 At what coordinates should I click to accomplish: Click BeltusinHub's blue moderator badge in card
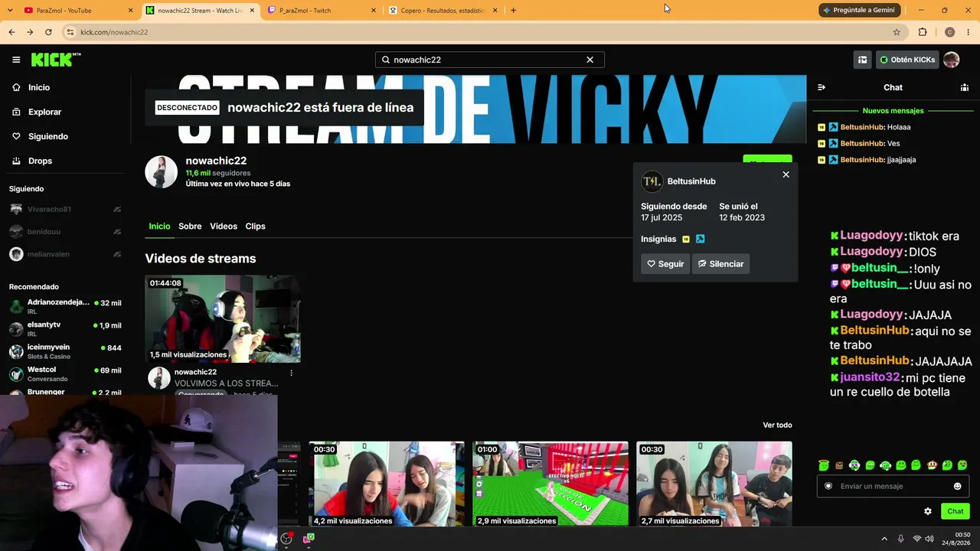point(700,240)
